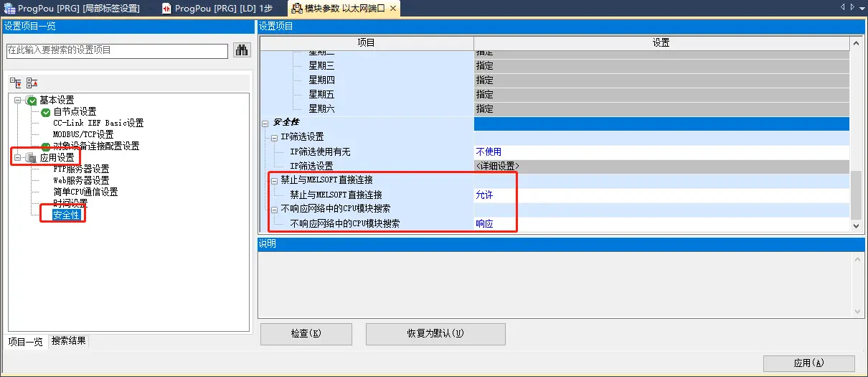Viewport: 868px width, 377px height.
Task: Select CC-Link IEF Basic设置 in the tree
Action: point(98,123)
